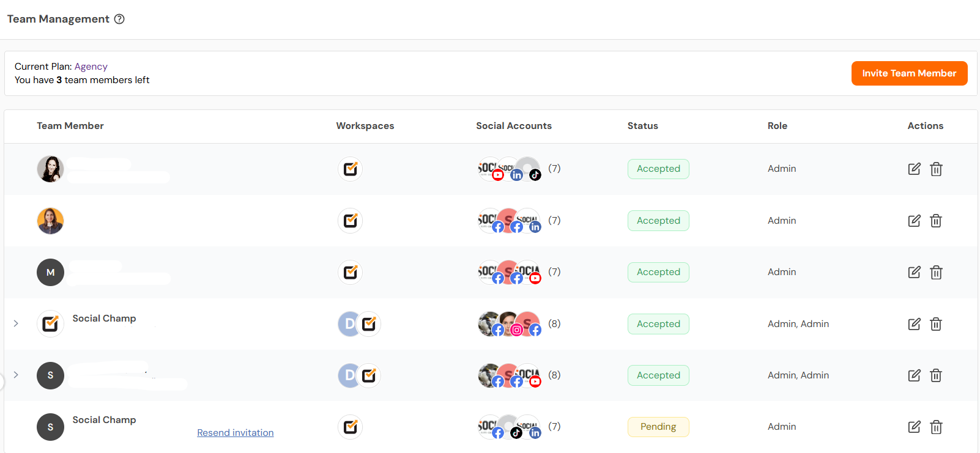The height and width of the screenshot is (453, 980).
Task: Click Accepted badge in orange-avatar row
Action: [658, 221]
